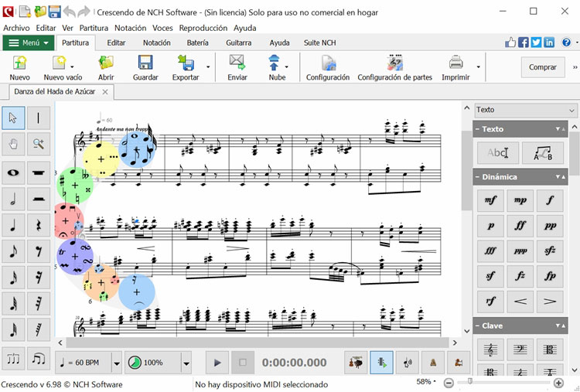Click the Comprar button
Image resolution: width=580 pixels, height=392 pixels.
tap(543, 67)
